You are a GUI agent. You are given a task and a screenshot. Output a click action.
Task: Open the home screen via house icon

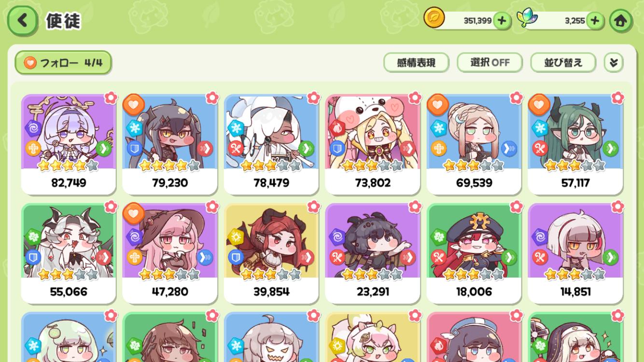point(620,21)
